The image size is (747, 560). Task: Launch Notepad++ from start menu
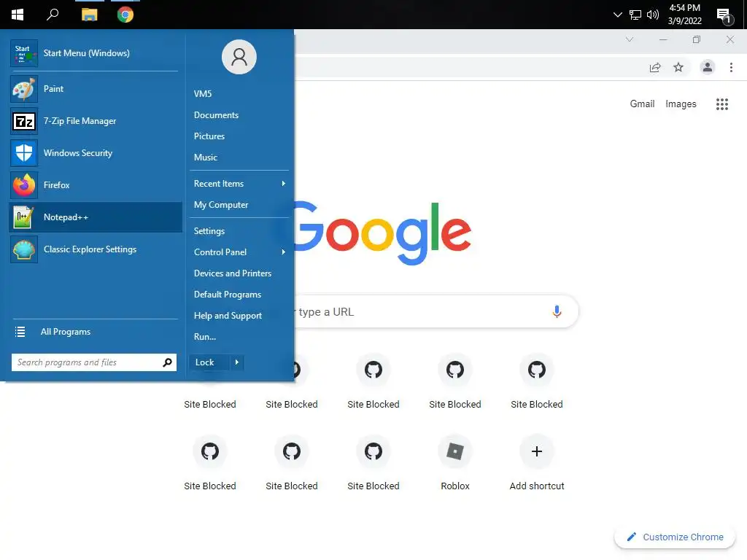(96, 217)
